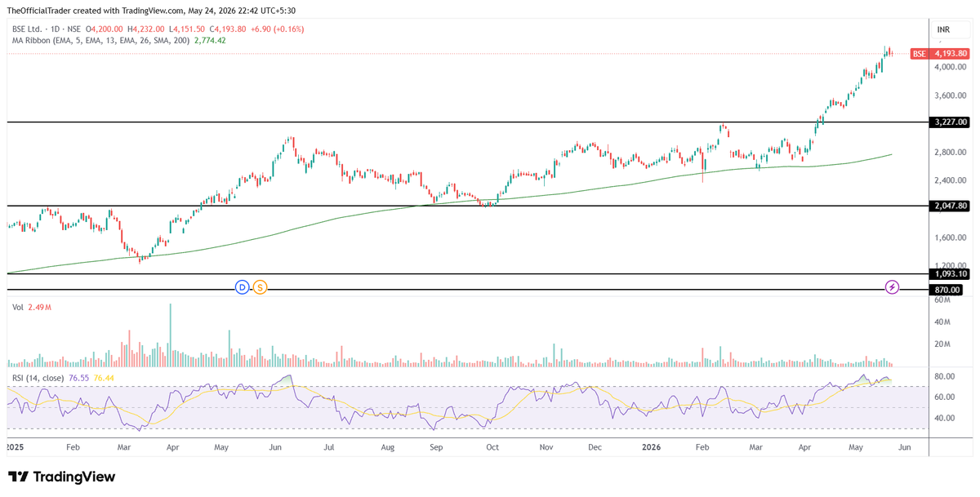This screenshot has height=497, width=980.
Task: Click the Dec time axis label
Action: tap(595, 447)
